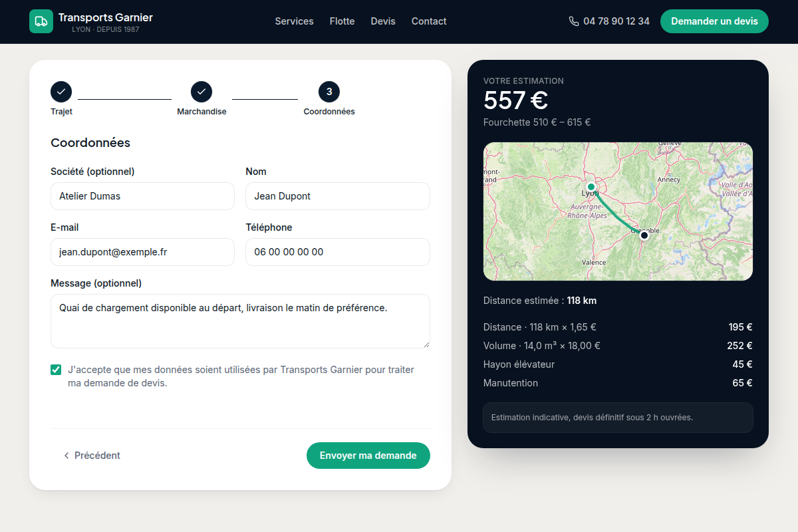Click into the Message text area

point(240,321)
